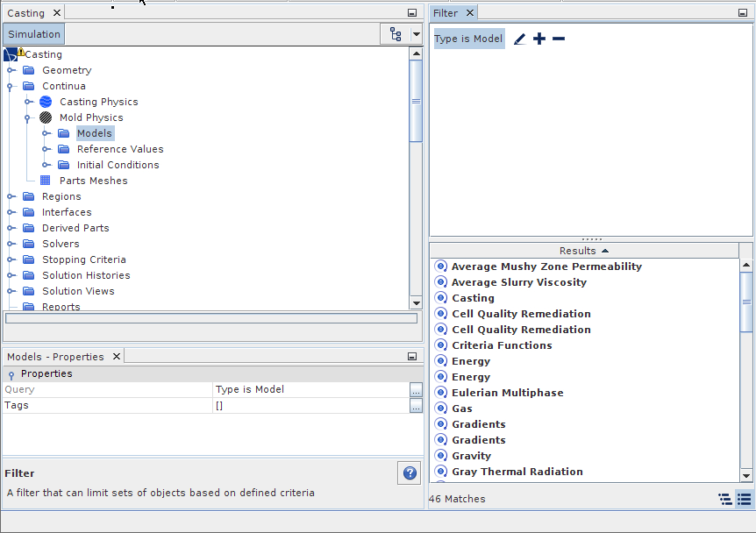Click the Casting Physics continuum icon

(x=46, y=102)
